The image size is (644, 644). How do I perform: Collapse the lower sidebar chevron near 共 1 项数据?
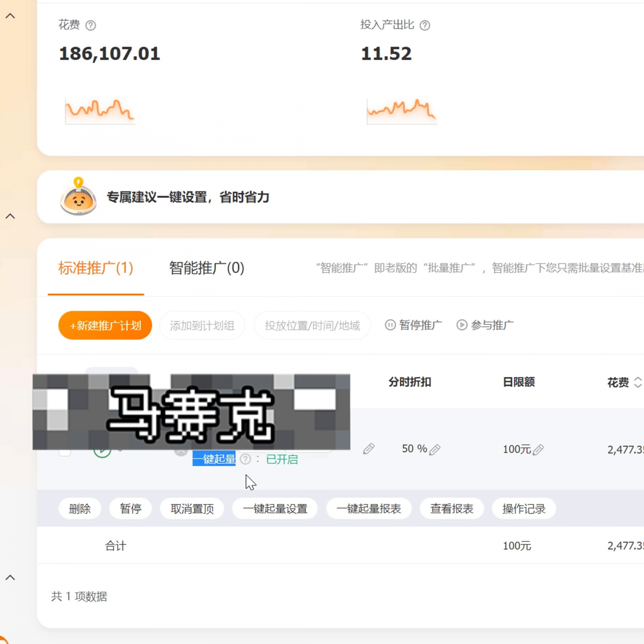tap(10, 577)
